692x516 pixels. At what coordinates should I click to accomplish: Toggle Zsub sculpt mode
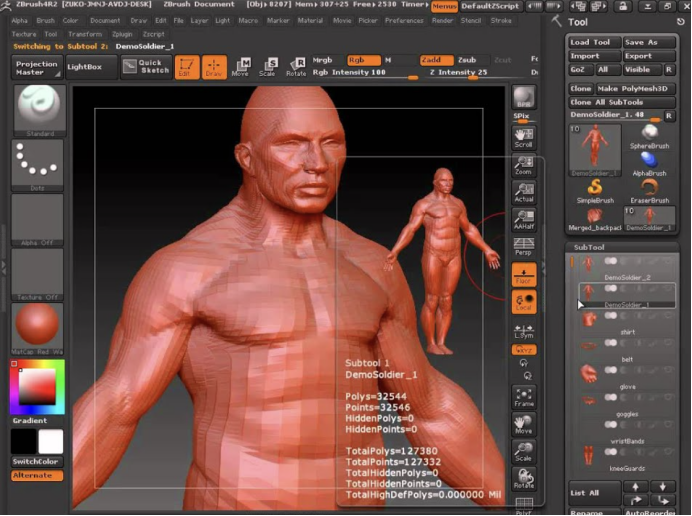tap(472, 60)
